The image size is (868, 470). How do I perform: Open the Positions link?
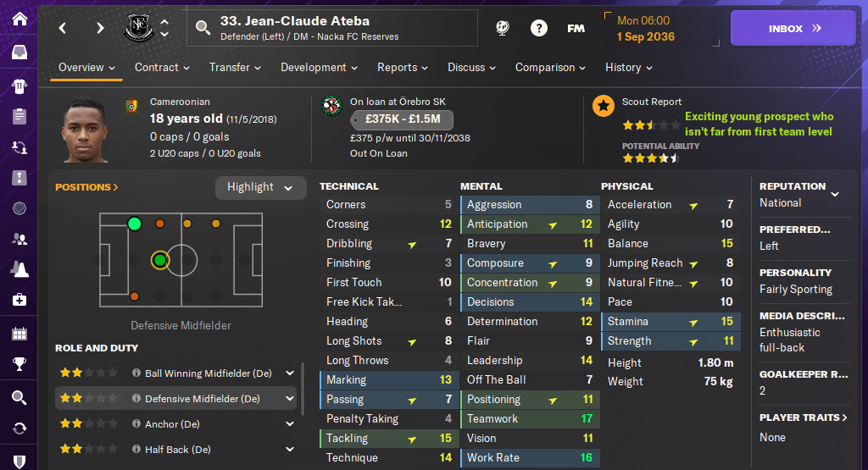point(86,187)
